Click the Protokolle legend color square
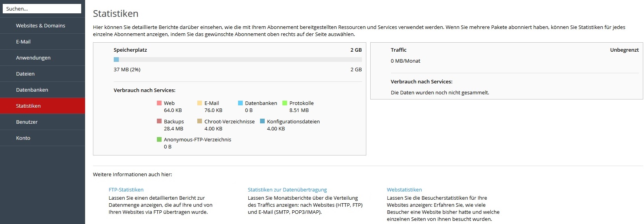Viewport: 644px width, 224px height. tap(285, 103)
